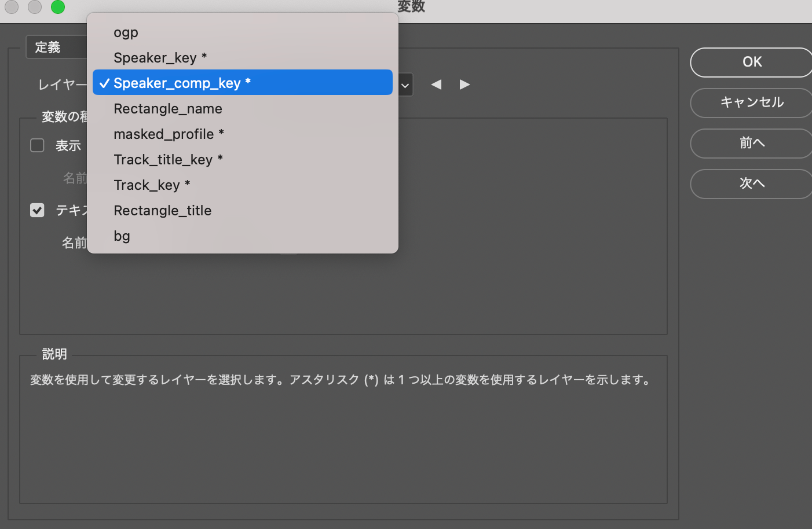Confirm with the OK button

752,62
